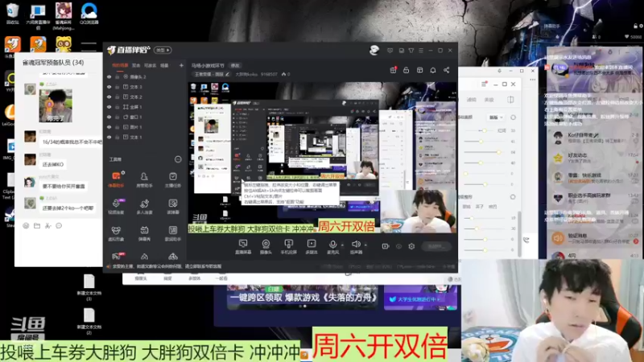Click the padlock icon in the top icon row
This screenshot has width=644, height=362.
tap(407, 70)
